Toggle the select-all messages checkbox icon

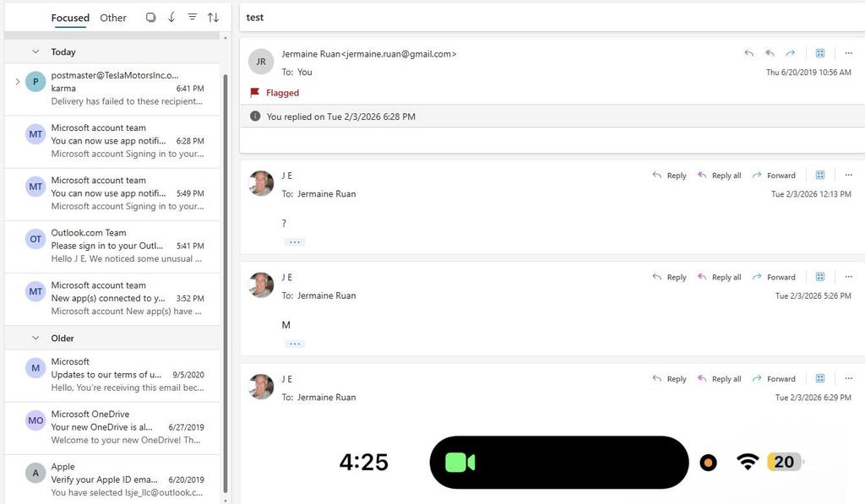point(150,18)
